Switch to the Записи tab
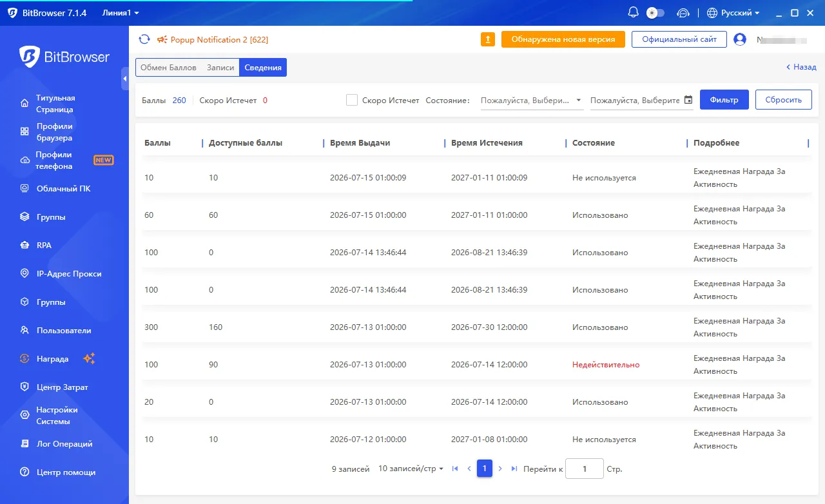The height and width of the screenshot is (504, 825). pos(220,67)
